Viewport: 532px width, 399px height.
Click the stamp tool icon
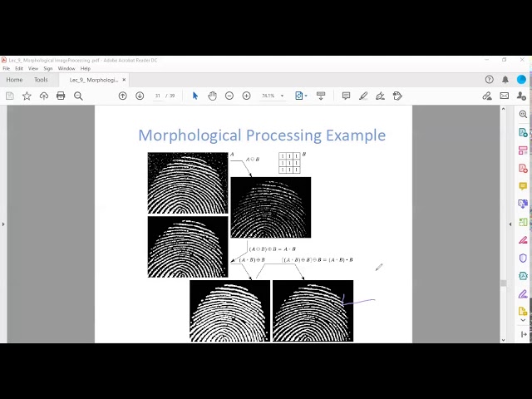pyautogui.click(x=397, y=96)
